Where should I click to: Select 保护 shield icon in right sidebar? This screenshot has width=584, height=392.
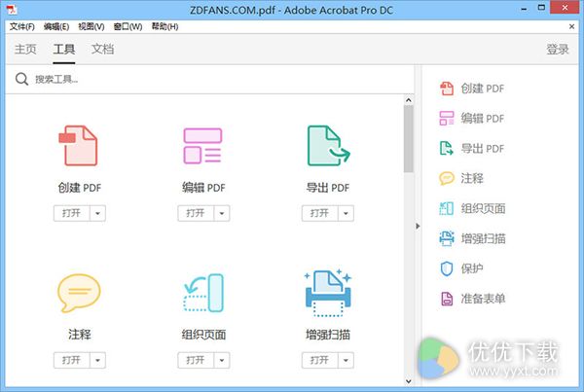tap(447, 268)
